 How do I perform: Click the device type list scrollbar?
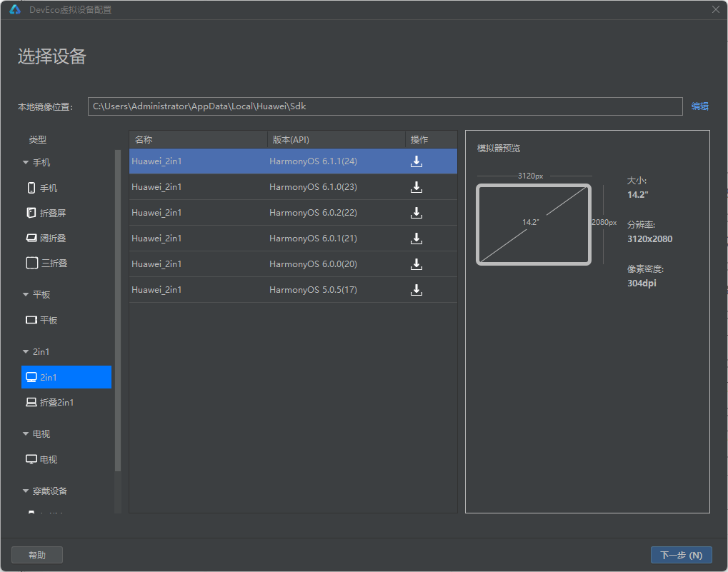pyautogui.click(x=117, y=310)
